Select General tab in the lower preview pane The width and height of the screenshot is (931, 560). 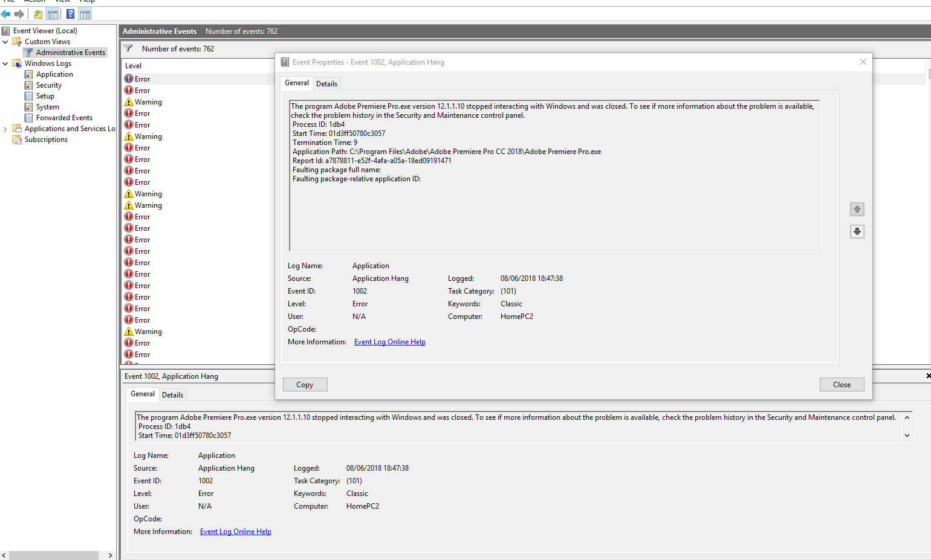[143, 394]
